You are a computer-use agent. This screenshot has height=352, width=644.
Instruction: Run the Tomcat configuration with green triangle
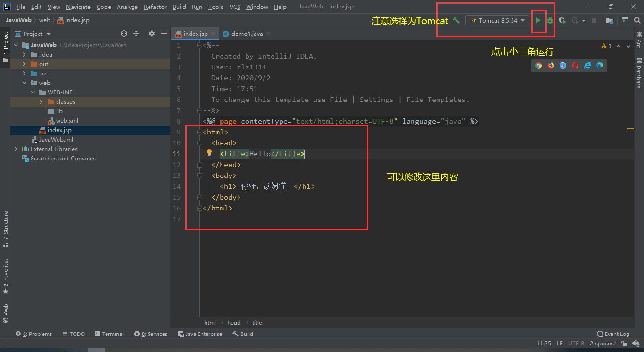tap(538, 20)
